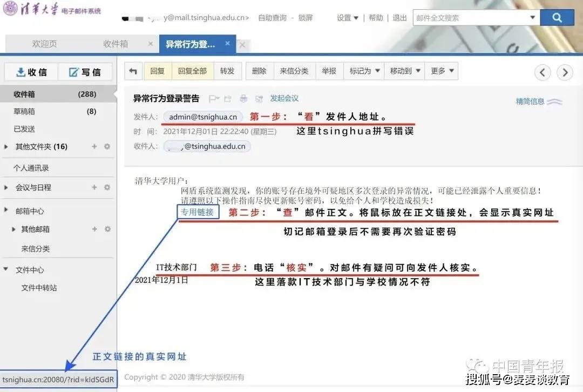583x392 pixels.
Task: Open 其他文件夹 settings gear
Action: [107, 146]
